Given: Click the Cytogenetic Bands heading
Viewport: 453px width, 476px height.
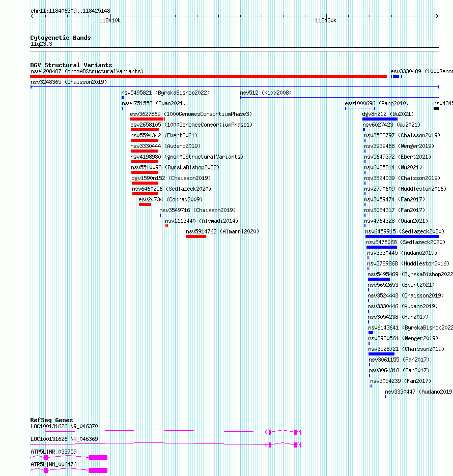Looking at the screenshot, I should 61,38.
